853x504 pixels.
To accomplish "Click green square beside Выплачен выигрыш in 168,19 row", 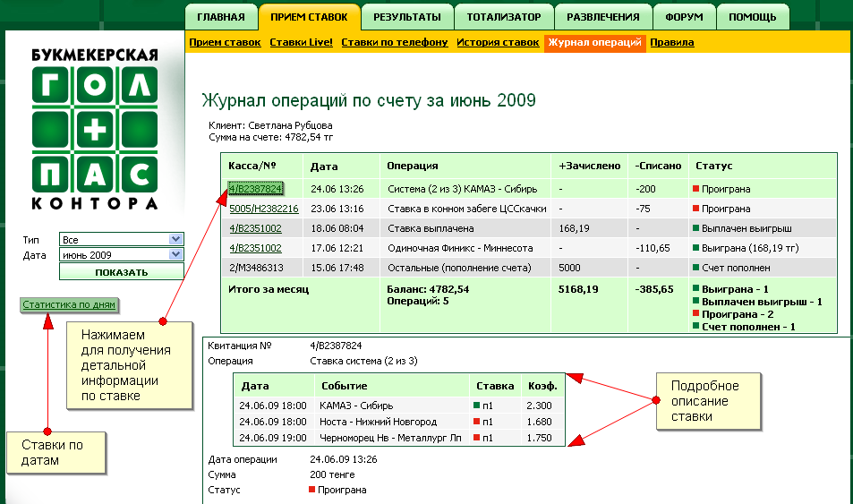I will pos(695,228).
